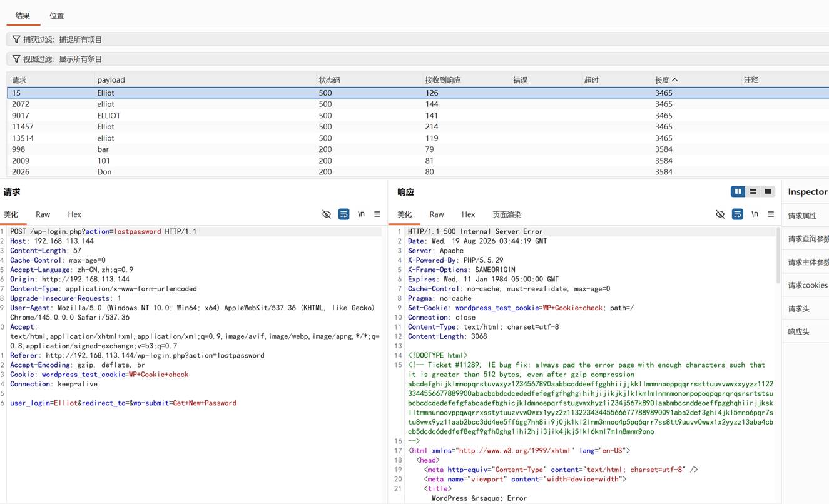Sort the table by the 超时 column header
The width and height of the screenshot is (829, 504).
click(x=617, y=80)
